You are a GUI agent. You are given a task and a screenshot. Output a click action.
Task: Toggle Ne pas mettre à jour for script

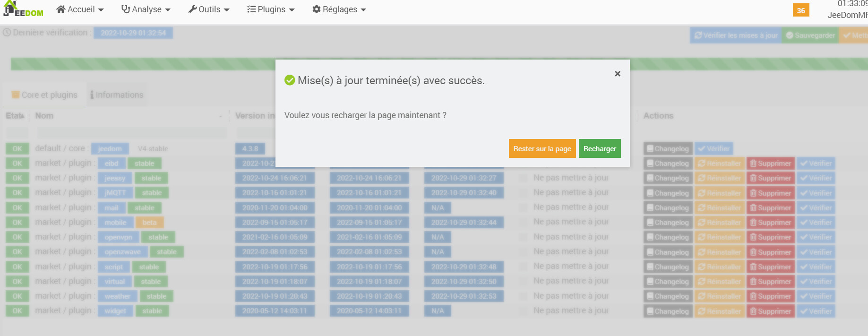pos(523,267)
